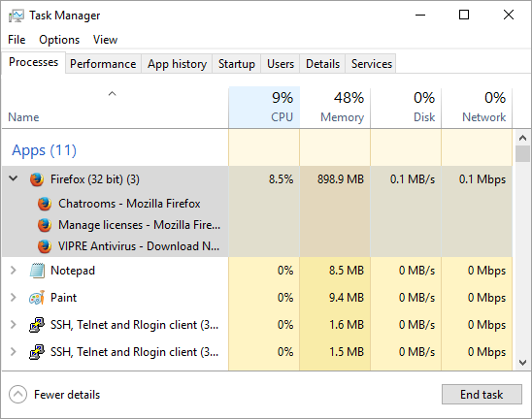Click the End task button

(x=482, y=394)
